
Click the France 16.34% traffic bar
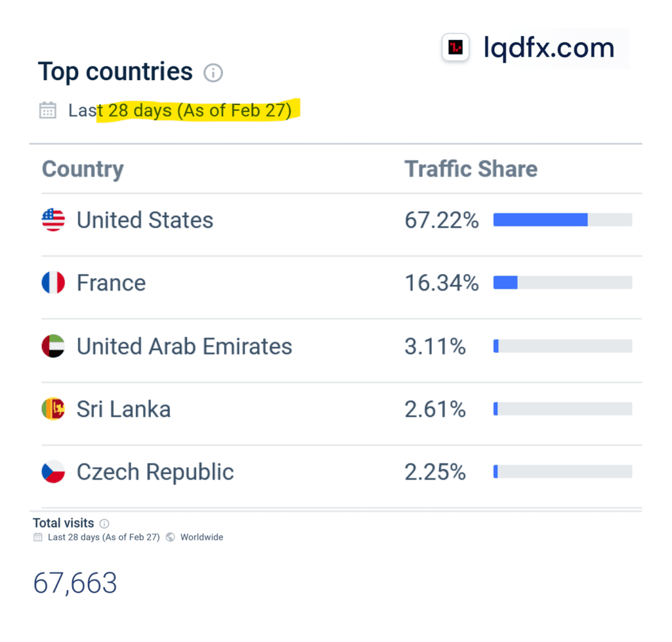(562, 283)
